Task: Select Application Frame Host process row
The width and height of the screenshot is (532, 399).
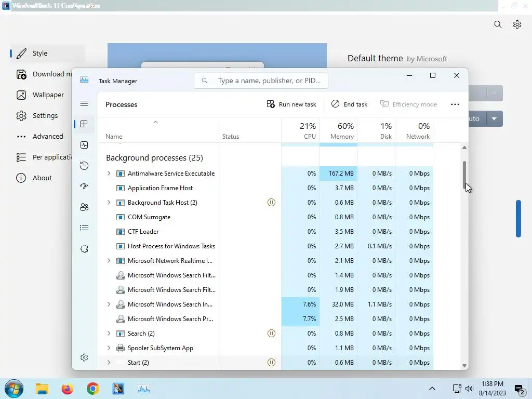Action: 265,188
